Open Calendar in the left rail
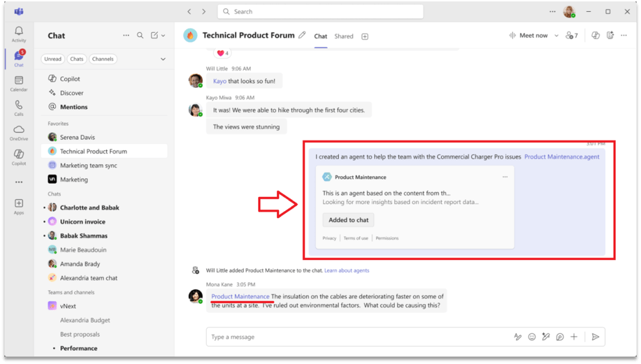The width and height of the screenshot is (641, 364). [x=19, y=83]
